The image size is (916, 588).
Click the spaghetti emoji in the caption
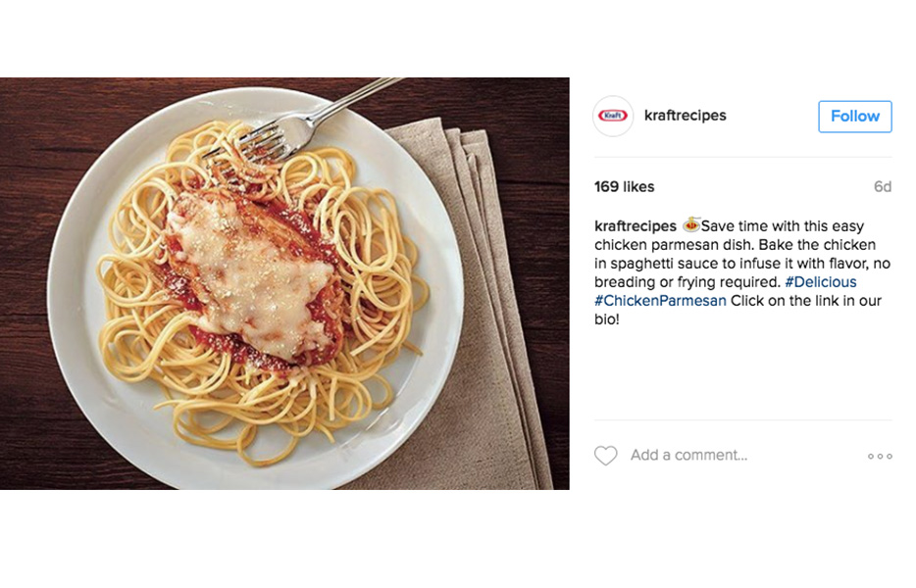691,224
